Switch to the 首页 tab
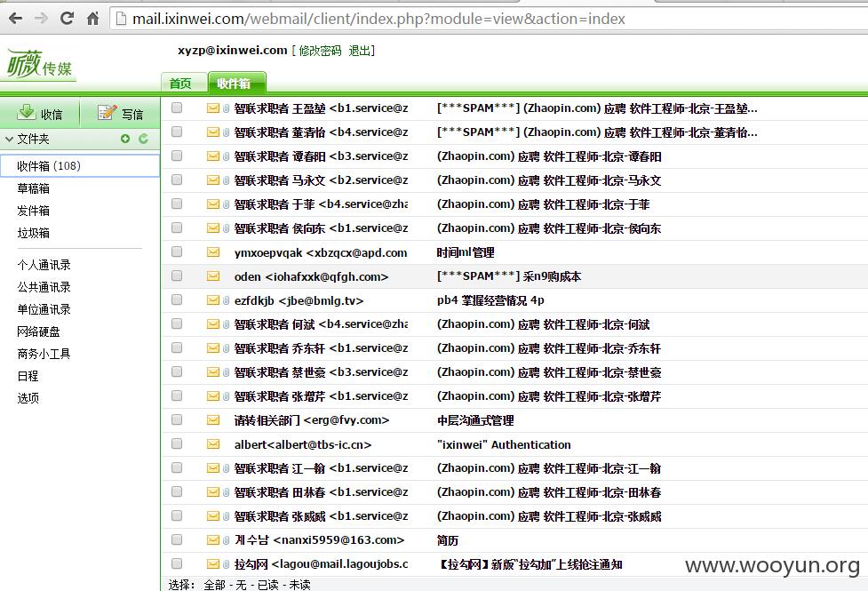Screen dimensions: 868x591 point(184,83)
